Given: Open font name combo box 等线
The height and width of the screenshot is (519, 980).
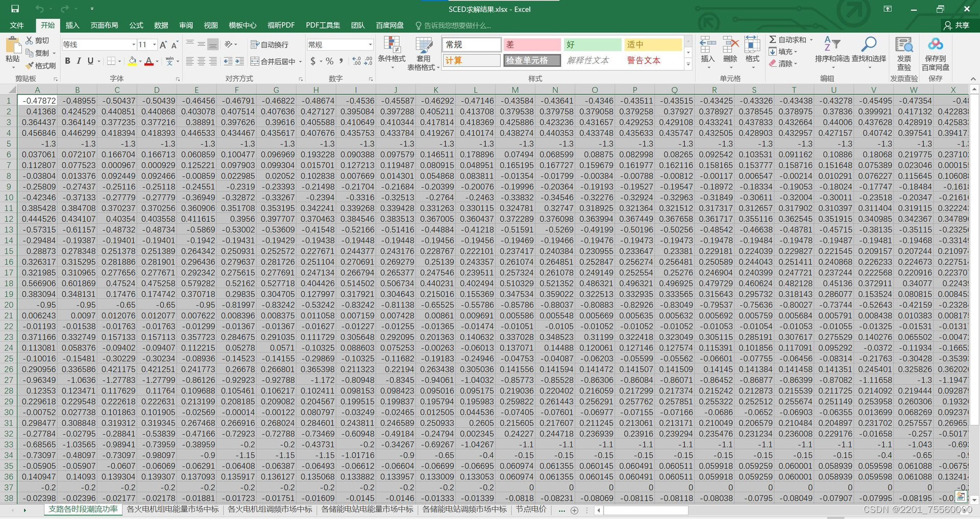Looking at the screenshot, I should tap(99, 44).
